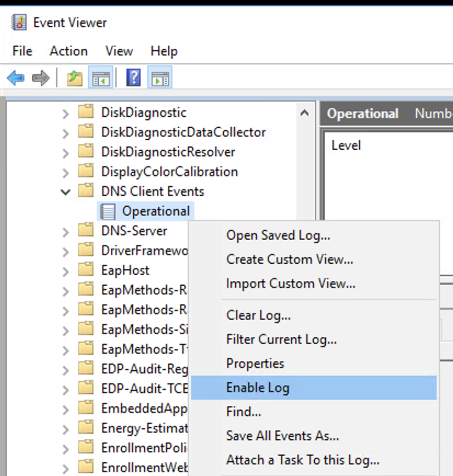Open the Help menu
Image resolution: width=453 pixels, height=476 pixels.
coord(164,51)
